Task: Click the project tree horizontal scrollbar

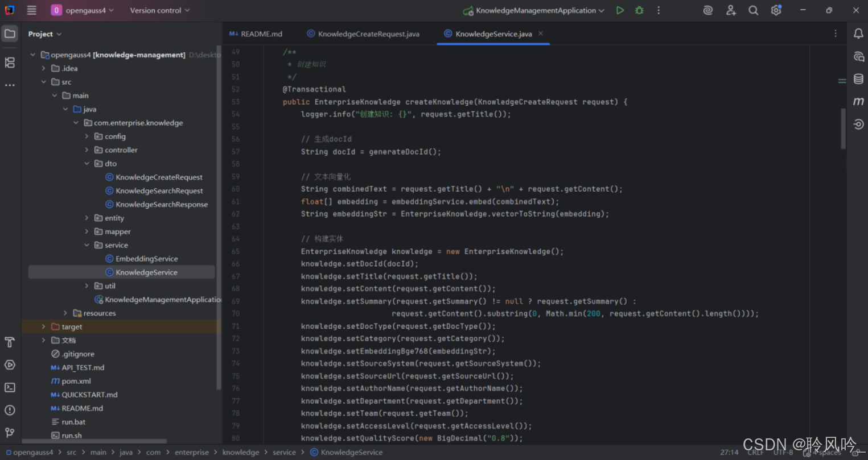Action: [x=94, y=441]
